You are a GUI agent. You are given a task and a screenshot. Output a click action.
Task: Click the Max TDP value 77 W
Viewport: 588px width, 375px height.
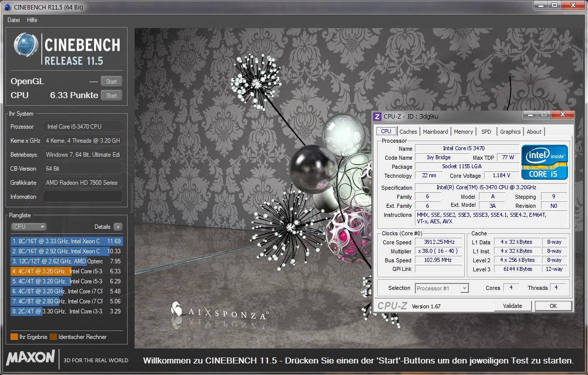(x=508, y=158)
